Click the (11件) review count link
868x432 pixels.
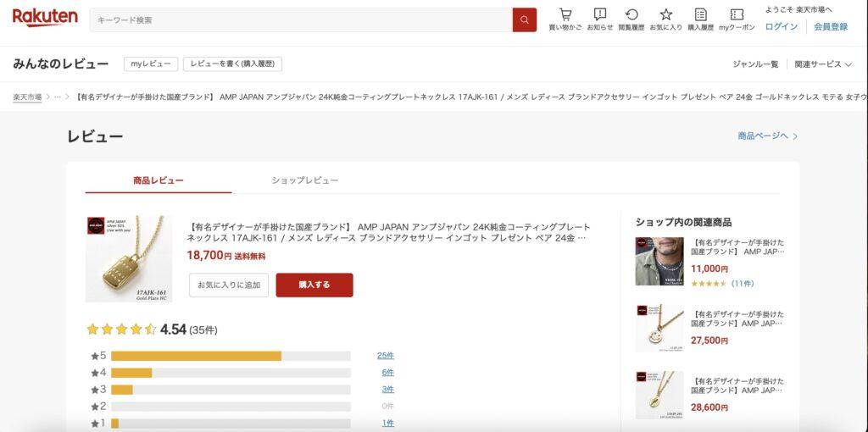(x=743, y=283)
